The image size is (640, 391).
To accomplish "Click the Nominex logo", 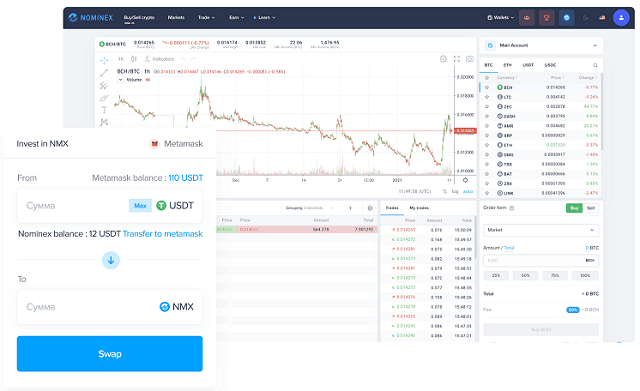I will (x=91, y=18).
